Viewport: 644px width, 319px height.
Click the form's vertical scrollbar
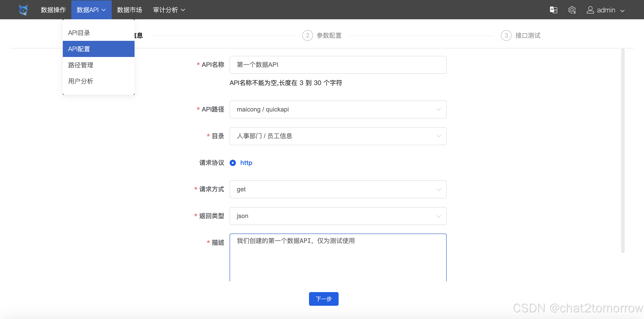(x=622, y=150)
